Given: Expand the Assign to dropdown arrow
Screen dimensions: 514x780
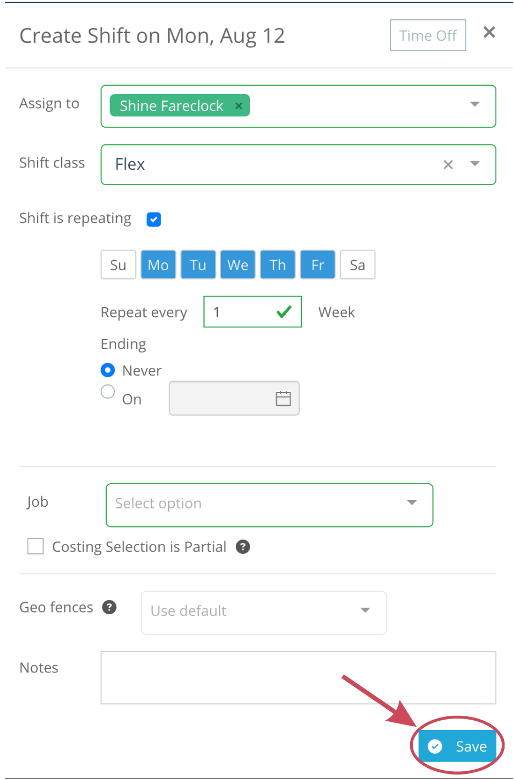Looking at the screenshot, I should tap(475, 104).
